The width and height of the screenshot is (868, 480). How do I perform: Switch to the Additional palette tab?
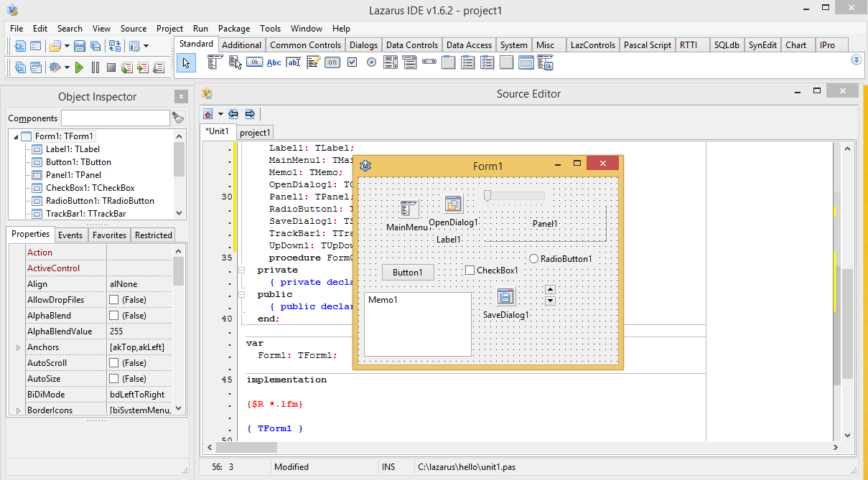(242, 45)
